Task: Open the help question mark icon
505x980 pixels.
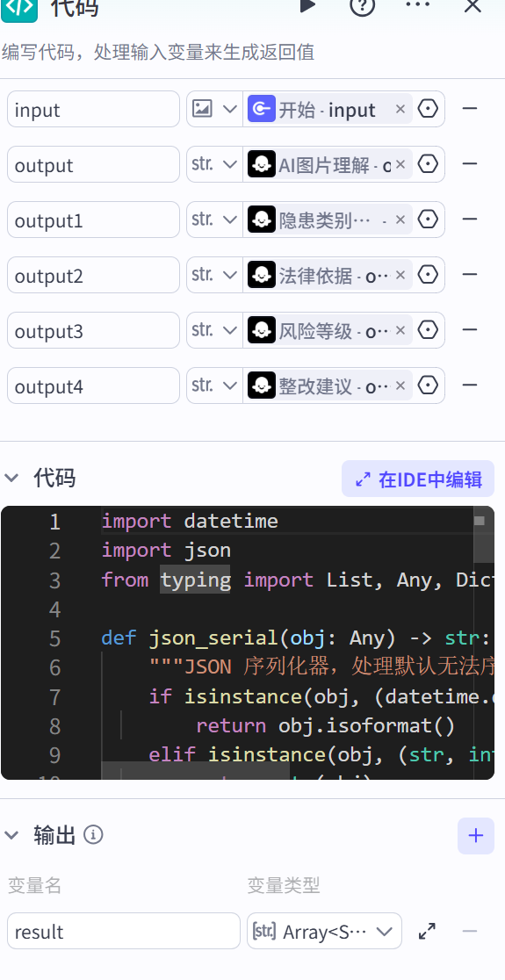Action: [362, 5]
